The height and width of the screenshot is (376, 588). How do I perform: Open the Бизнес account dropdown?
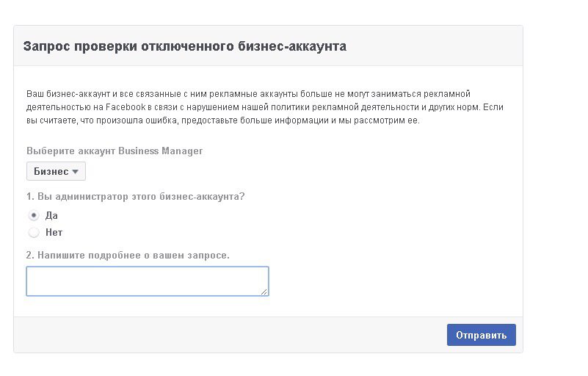(x=56, y=172)
